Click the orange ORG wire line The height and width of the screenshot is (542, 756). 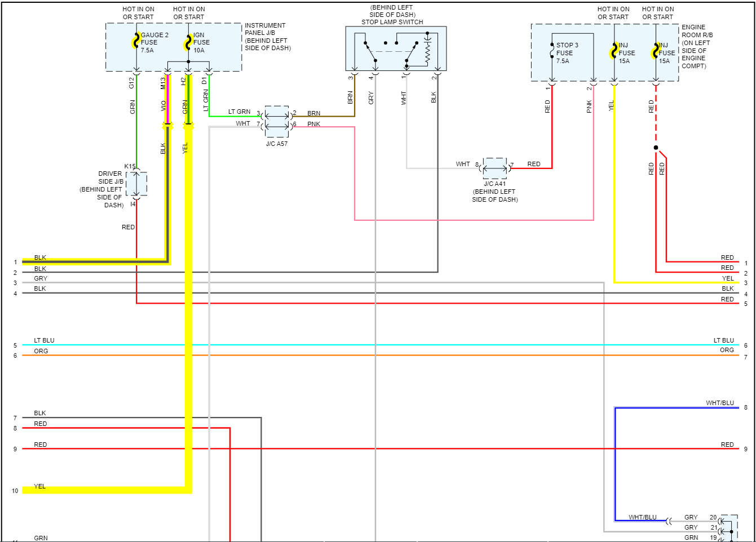(x=381, y=356)
